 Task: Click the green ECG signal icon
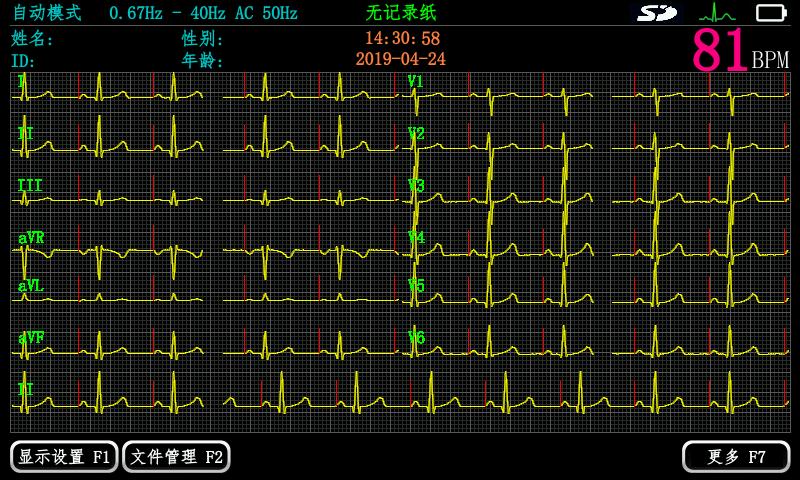716,13
